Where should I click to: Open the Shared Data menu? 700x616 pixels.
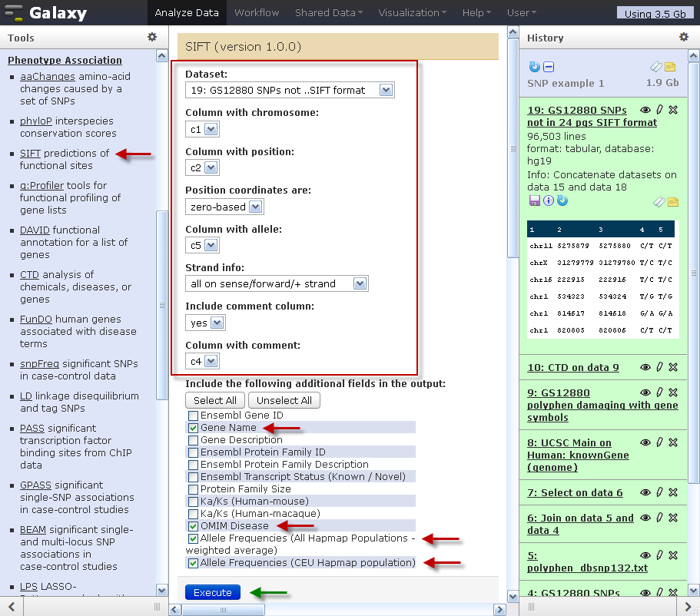click(329, 12)
